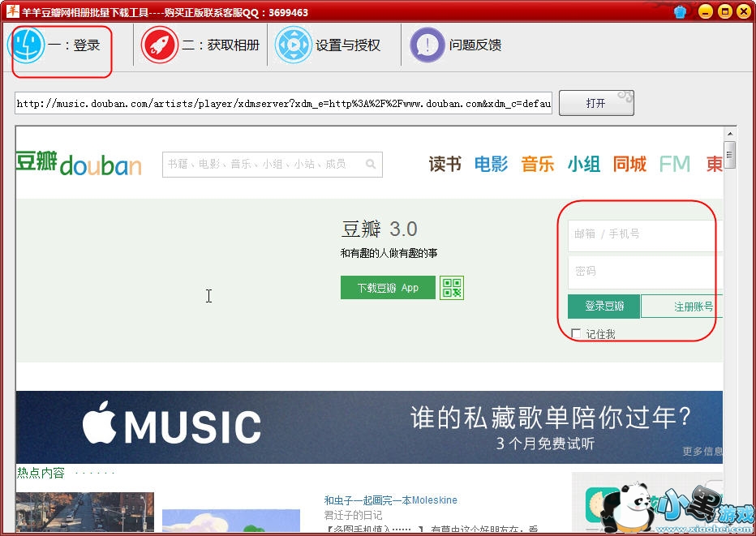Click 更多信息 on the banner

pos(702,451)
